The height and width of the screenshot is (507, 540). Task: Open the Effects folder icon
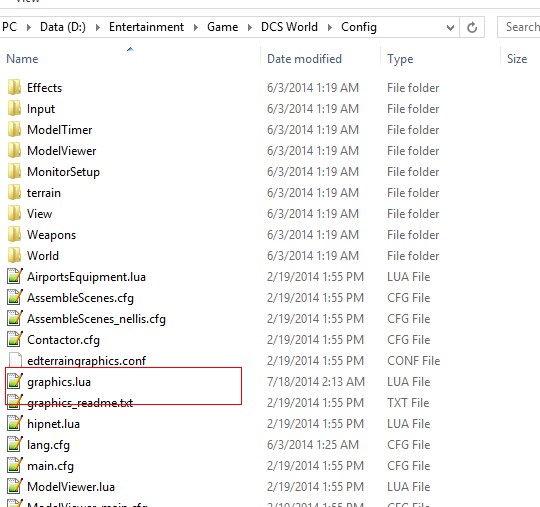click(x=14, y=87)
